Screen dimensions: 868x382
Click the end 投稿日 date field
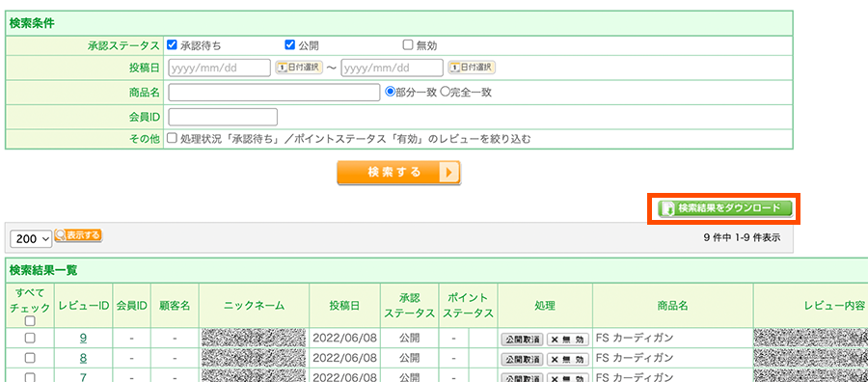(x=392, y=68)
